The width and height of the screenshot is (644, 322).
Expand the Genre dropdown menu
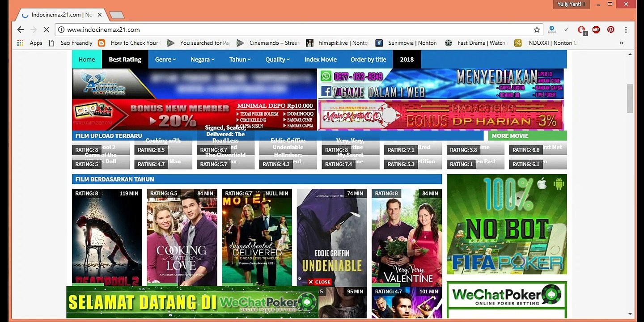click(x=165, y=59)
